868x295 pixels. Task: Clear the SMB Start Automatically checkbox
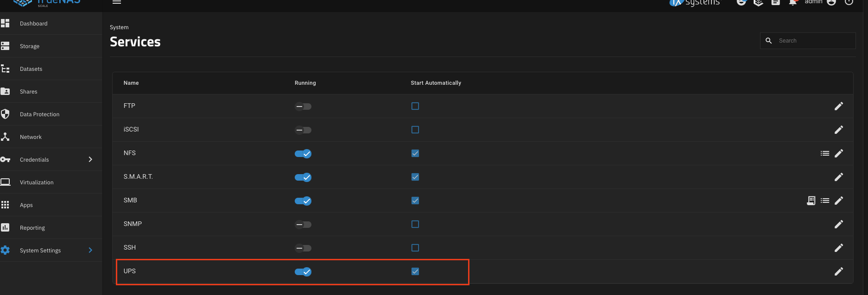click(x=415, y=201)
